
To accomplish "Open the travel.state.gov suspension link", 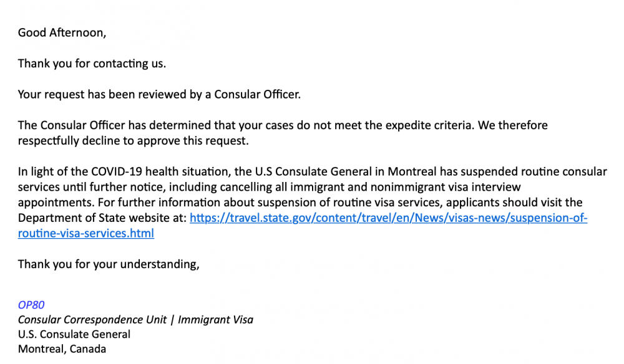I will pyautogui.click(x=388, y=218).
